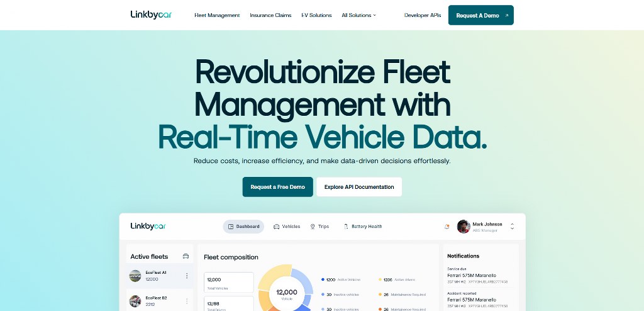This screenshot has width=644, height=311.
Task: Click the Reduce costs subheadline text
Action: point(322,161)
